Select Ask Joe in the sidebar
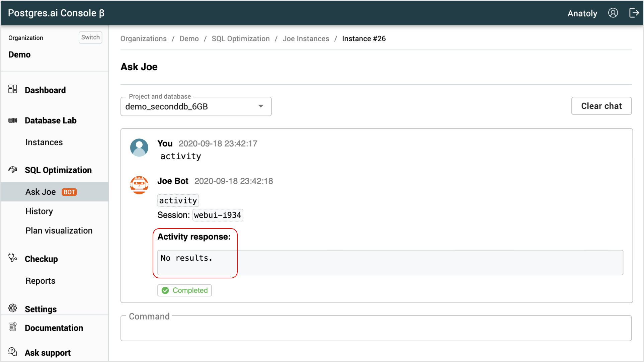Viewport: 644px width, 362px height. pyautogui.click(x=55, y=192)
